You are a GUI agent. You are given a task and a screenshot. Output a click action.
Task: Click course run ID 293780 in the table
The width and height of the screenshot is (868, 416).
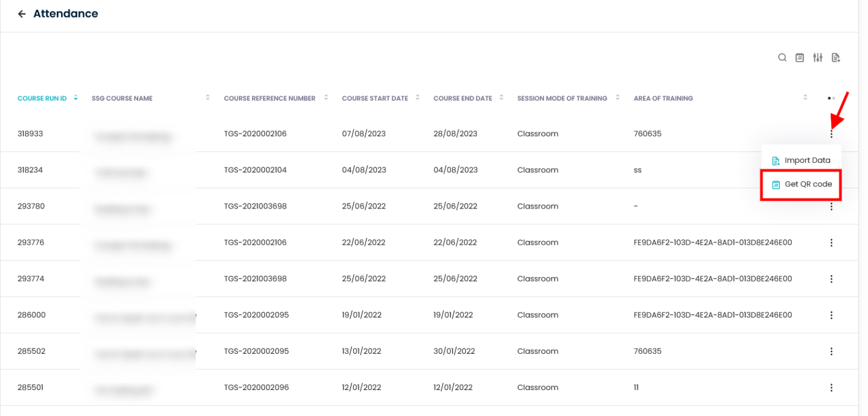pos(31,206)
